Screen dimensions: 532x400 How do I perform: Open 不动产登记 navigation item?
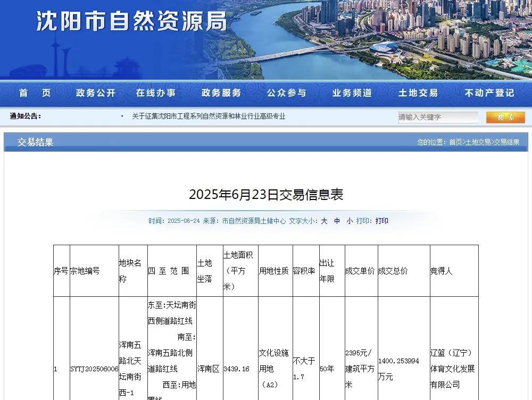point(489,93)
